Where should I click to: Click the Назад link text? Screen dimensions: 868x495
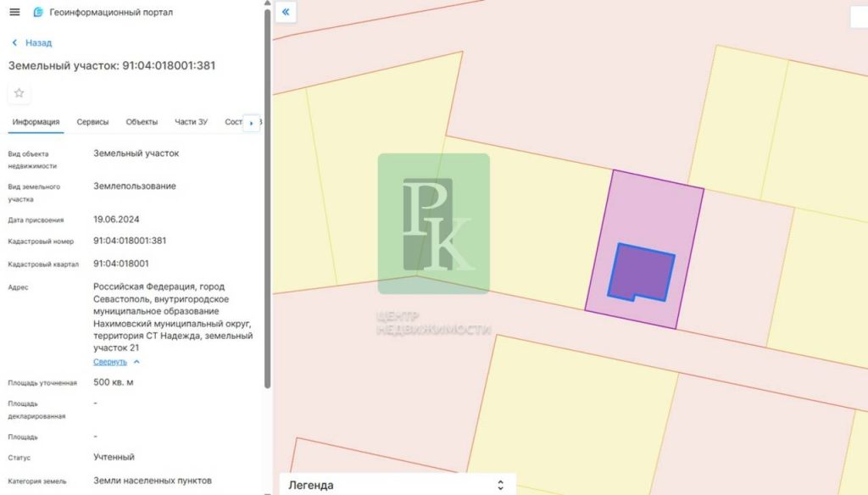[x=38, y=42]
